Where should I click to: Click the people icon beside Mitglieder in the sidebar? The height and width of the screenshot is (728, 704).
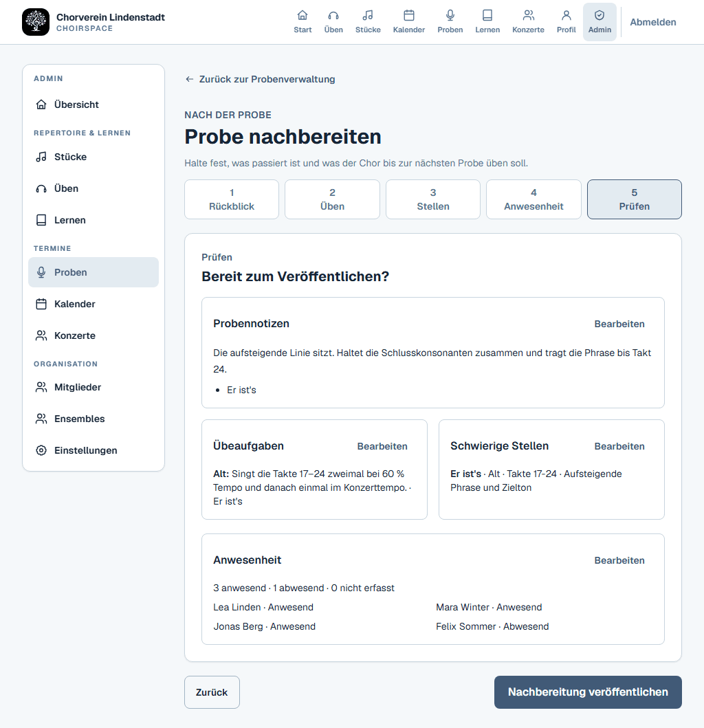pyautogui.click(x=41, y=387)
